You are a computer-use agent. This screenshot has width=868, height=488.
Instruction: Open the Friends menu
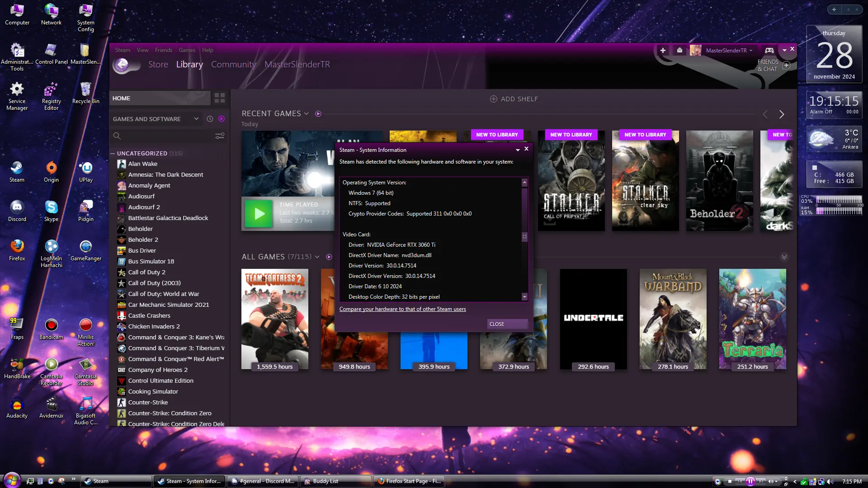point(164,50)
